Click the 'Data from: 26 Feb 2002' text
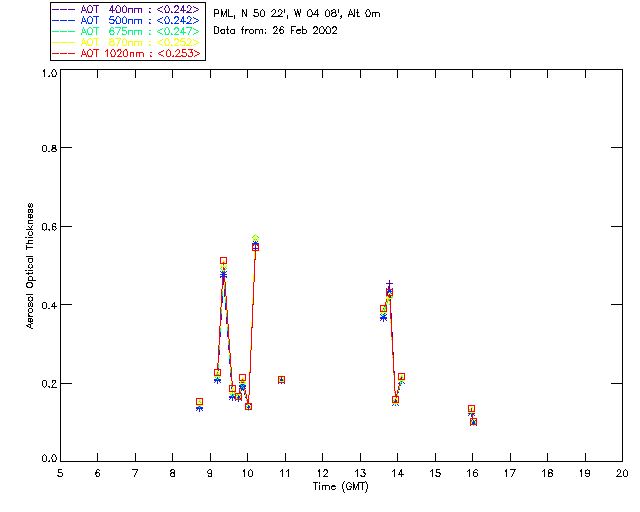Image resolution: width=640 pixels, height=512 pixels. pos(276,30)
